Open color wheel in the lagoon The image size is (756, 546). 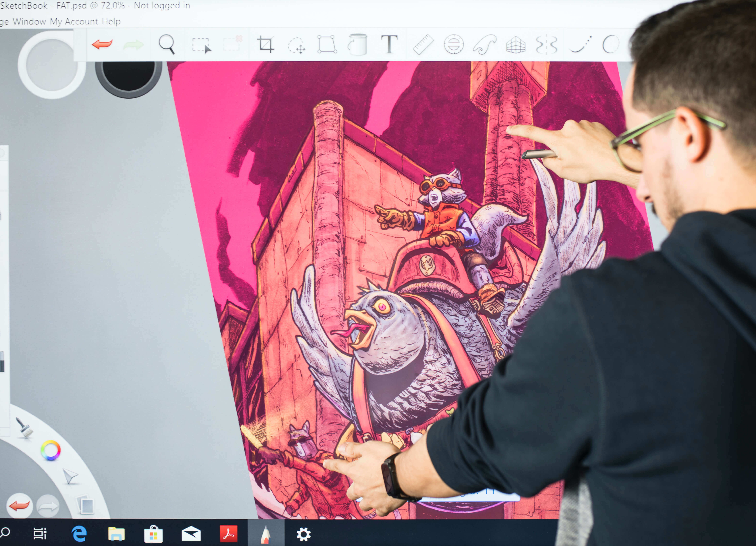point(51,450)
